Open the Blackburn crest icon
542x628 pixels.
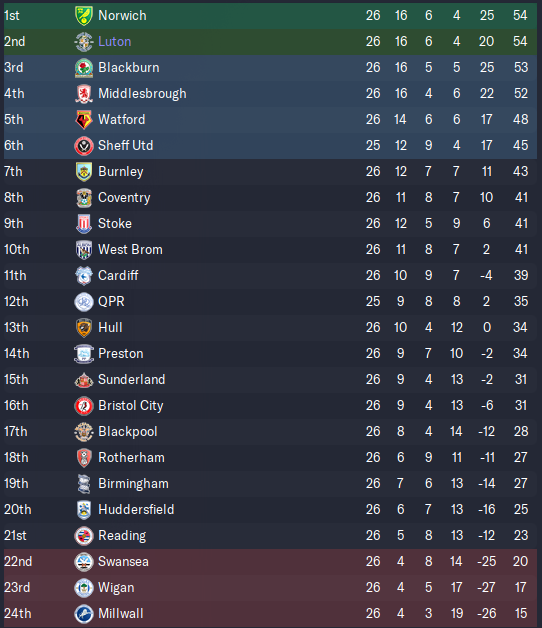click(x=84, y=68)
